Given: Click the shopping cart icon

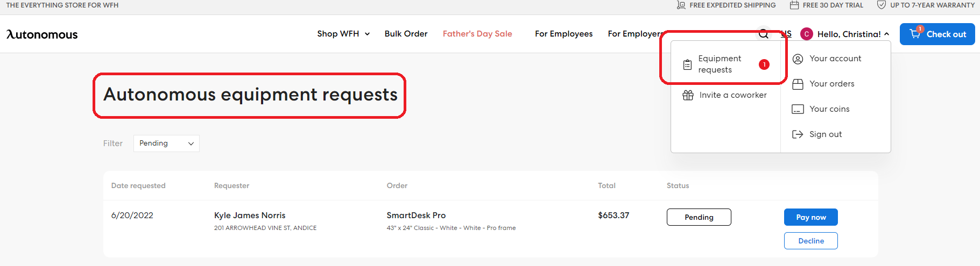Looking at the screenshot, I should pos(915,34).
